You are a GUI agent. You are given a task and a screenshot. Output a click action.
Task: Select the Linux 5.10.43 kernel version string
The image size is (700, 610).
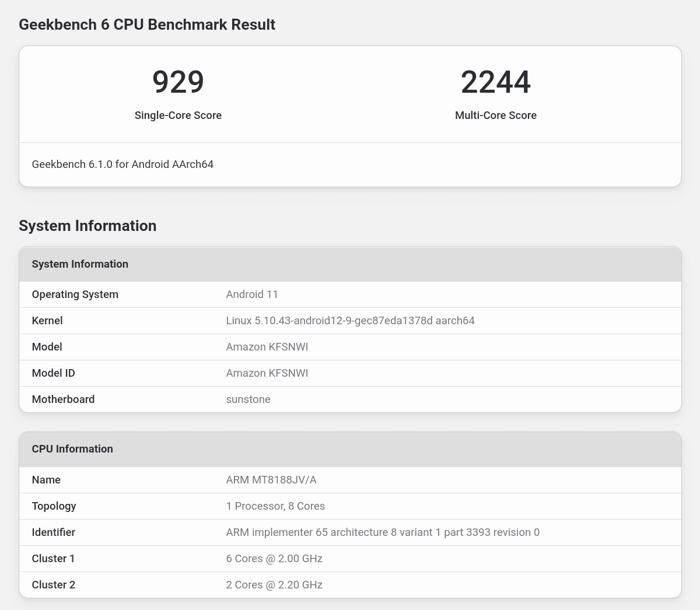[x=350, y=321]
